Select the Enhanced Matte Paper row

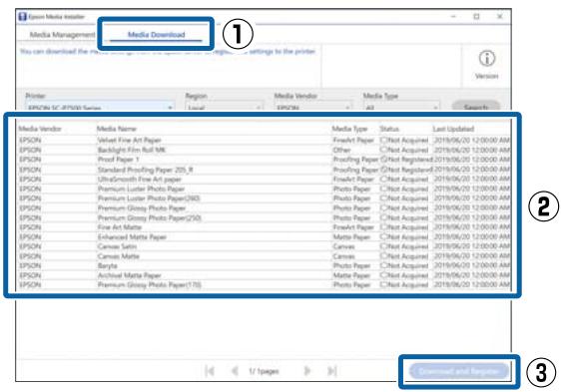coord(265,236)
